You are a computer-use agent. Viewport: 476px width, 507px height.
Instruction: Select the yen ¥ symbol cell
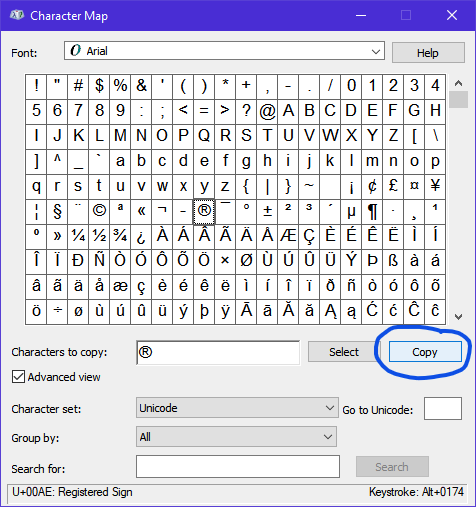point(435,186)
